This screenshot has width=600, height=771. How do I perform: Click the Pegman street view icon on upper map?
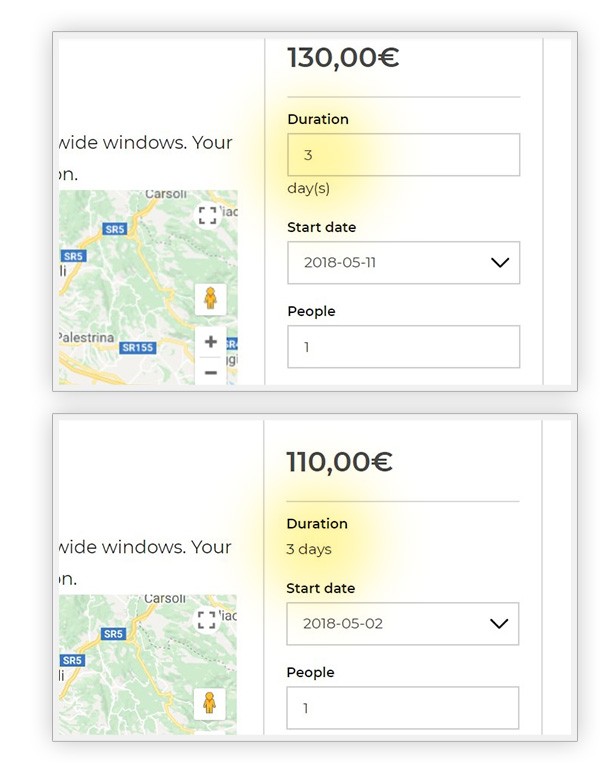point(210,298)
